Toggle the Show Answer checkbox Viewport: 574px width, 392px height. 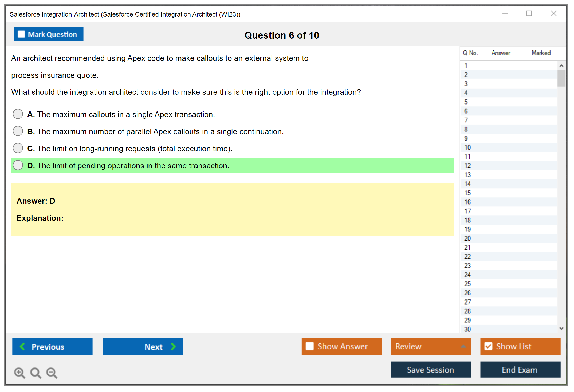310,346
